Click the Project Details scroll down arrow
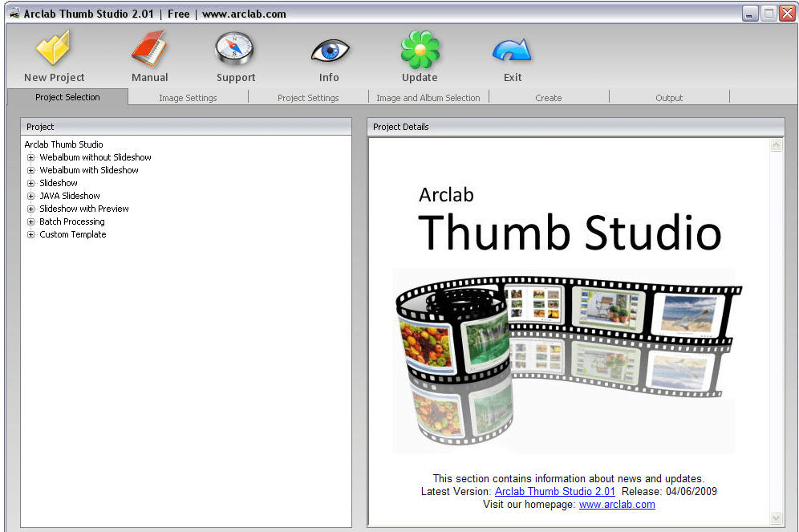799x532 pixels. tap(776, 518)
